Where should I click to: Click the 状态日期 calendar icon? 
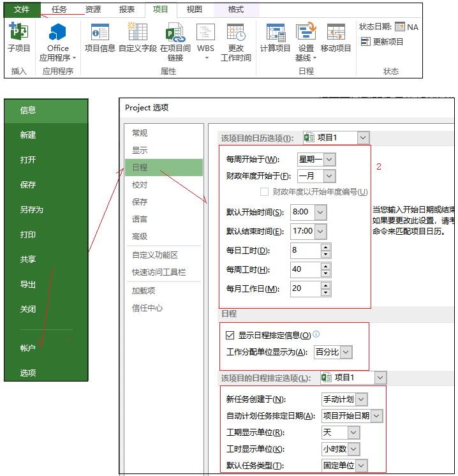pyautogui.click(x=400, y=27)
